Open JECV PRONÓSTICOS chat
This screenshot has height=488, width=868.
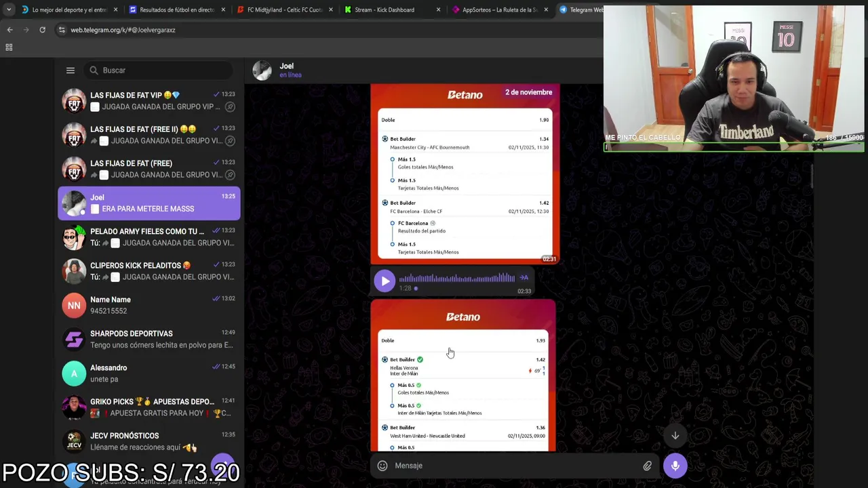click(149, 441)
